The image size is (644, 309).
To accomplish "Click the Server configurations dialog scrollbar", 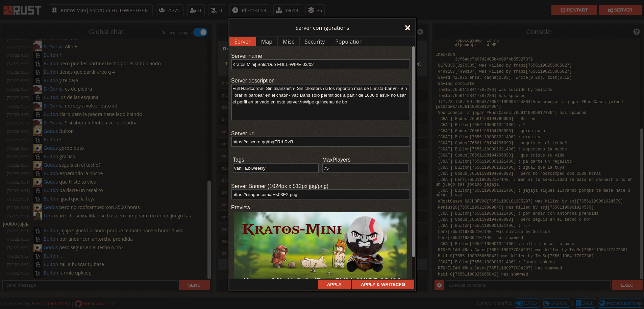I will point(414,151).
